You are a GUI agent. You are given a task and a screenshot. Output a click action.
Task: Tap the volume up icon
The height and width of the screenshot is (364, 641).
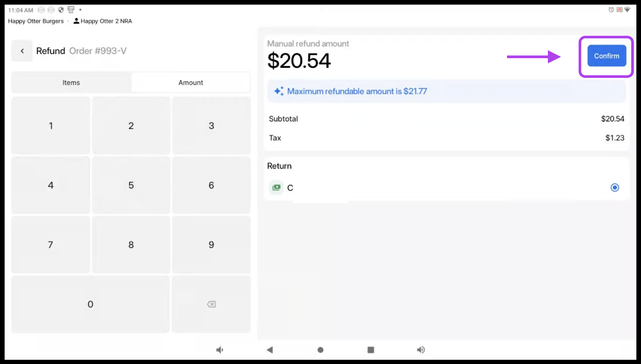point(421,350)
